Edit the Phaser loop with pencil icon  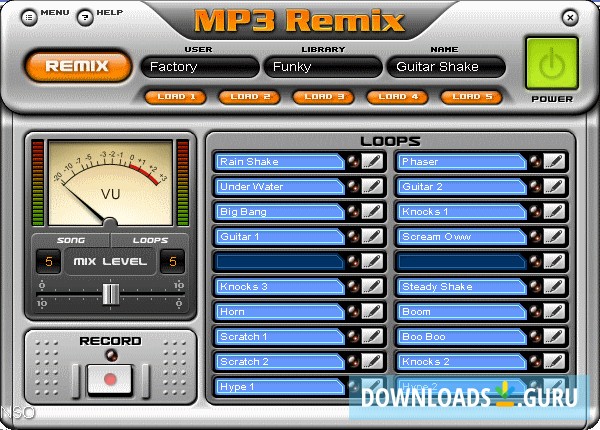coord(554,161)
